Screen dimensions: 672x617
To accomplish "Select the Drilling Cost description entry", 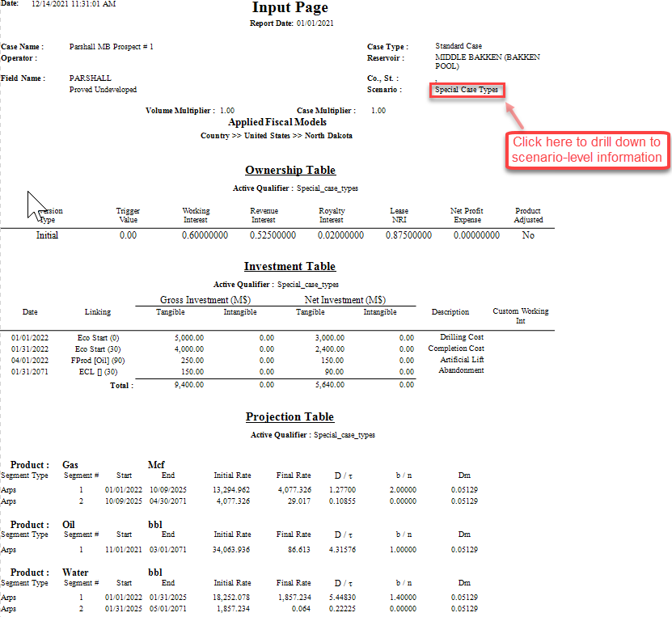I will (461, 337).
